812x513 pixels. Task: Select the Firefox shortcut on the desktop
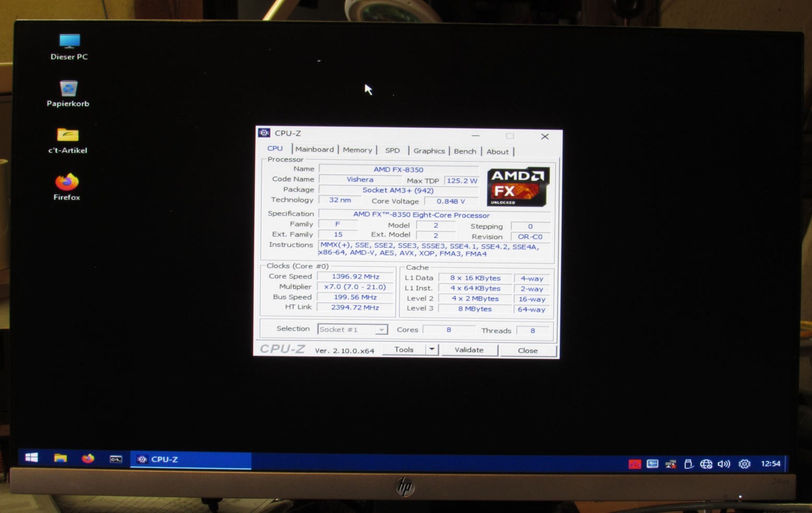point(67,187)
